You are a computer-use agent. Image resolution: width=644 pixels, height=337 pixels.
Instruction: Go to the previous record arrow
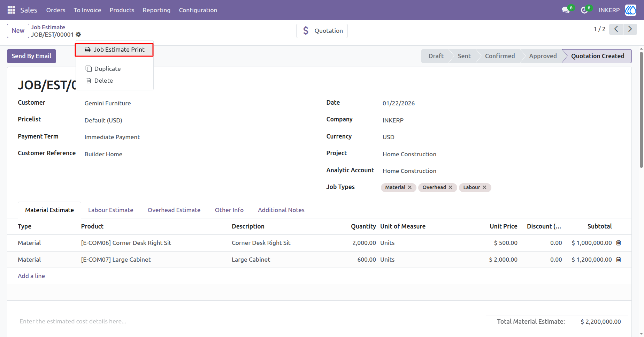(x=616, y=29)
